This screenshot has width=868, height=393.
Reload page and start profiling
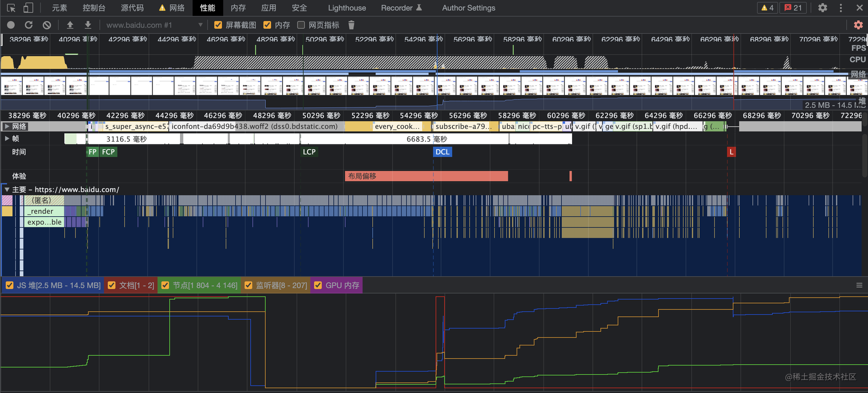click(29, 25)
